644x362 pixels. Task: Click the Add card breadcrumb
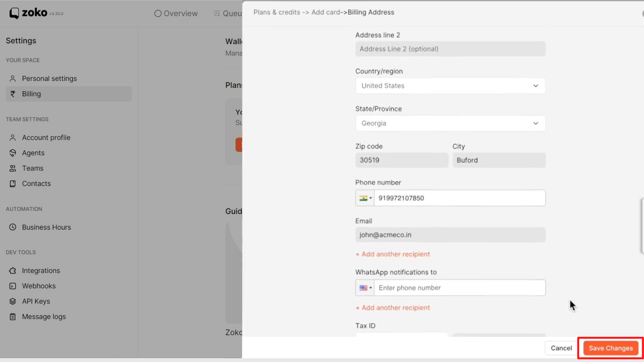click(326, 12)
